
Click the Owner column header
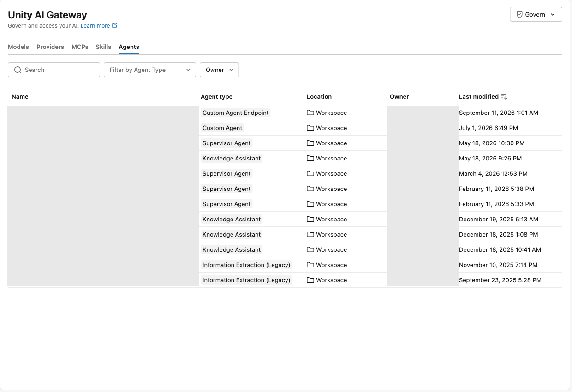click(x=399, y=96)
